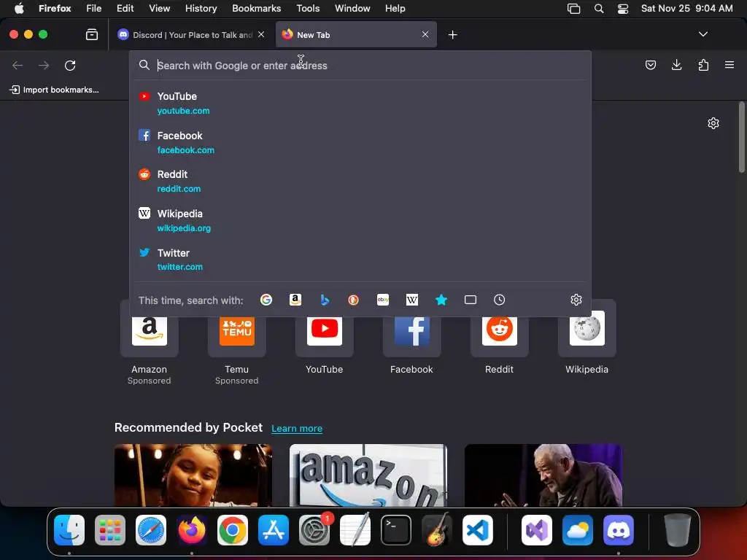747x560 pixels.
Task: Close the New Tab tab
Action: [425, 34]
